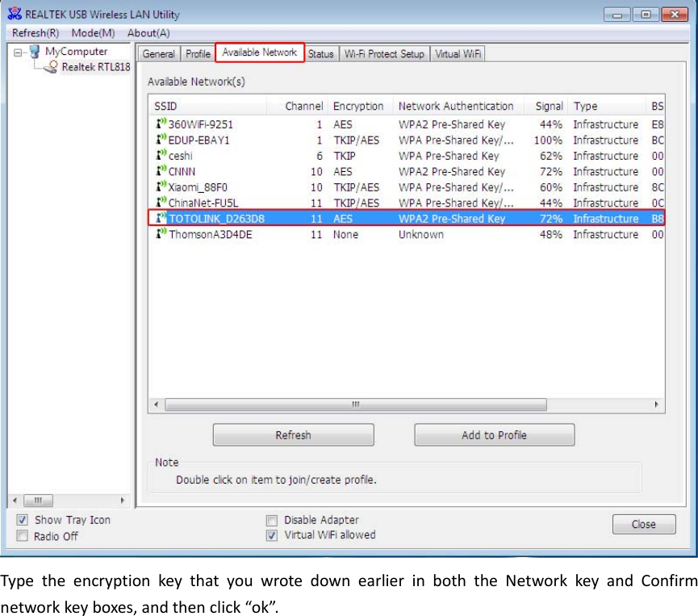Collapse the MyComputer tree node
The width and height of the screenshot is (698, 616).
[18, 52]
